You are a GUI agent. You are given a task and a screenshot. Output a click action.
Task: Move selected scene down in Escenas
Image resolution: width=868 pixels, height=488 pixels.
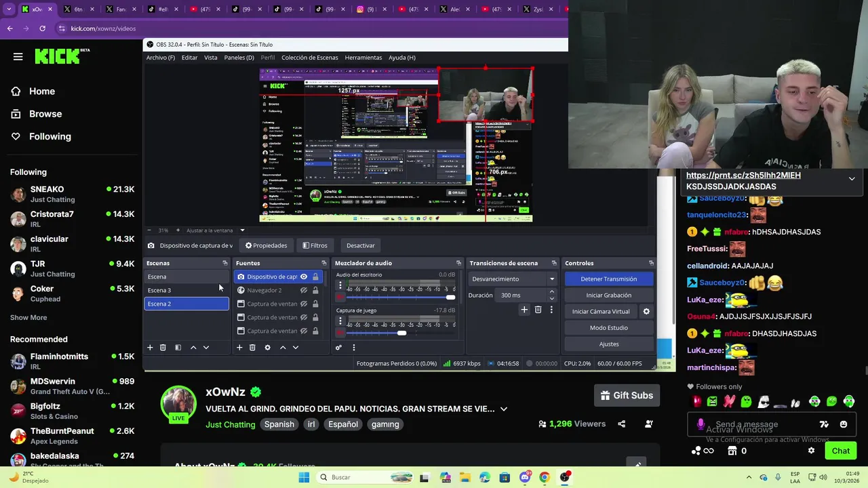coord(206,348)
